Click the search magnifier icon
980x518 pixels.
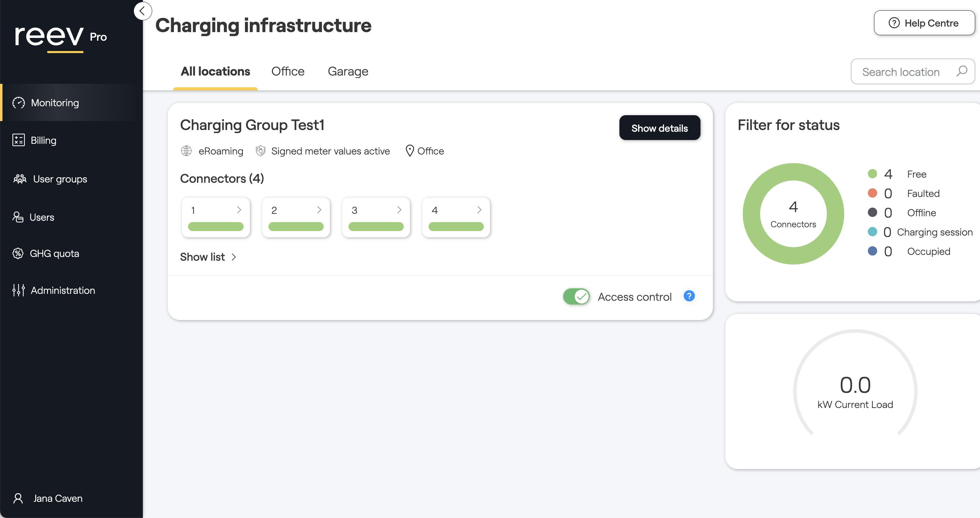[x=962, y=71]
